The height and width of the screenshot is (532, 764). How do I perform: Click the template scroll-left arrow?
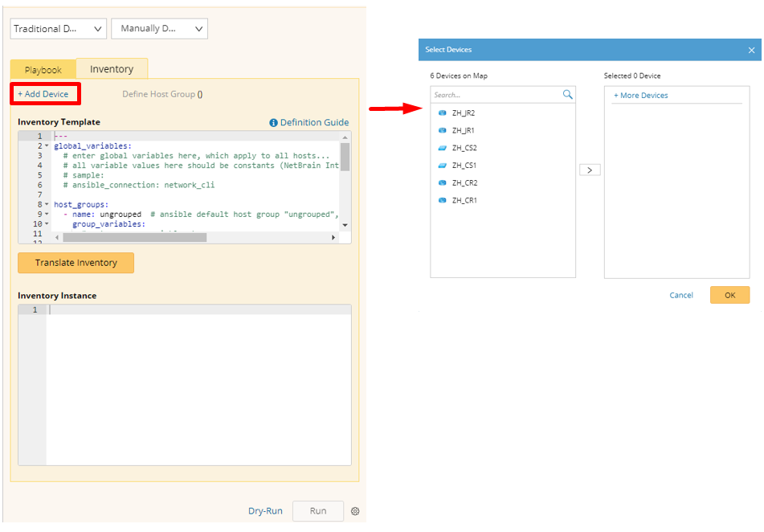click(x=57, y=238)
